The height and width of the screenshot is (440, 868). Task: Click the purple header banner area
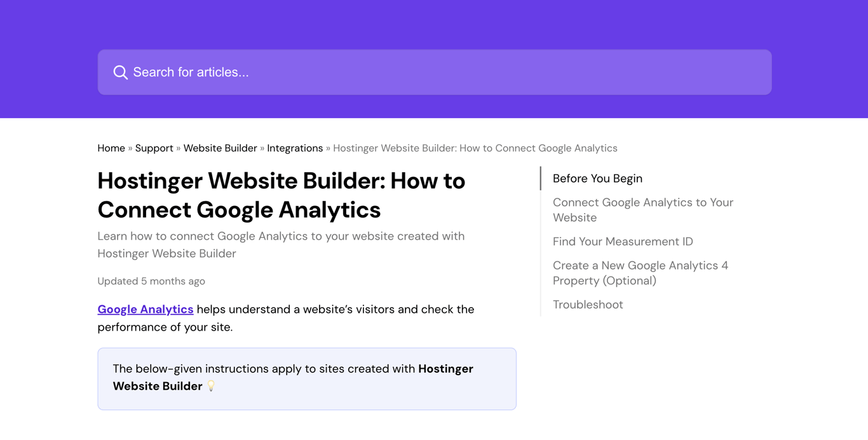click(x=434, y=25)
